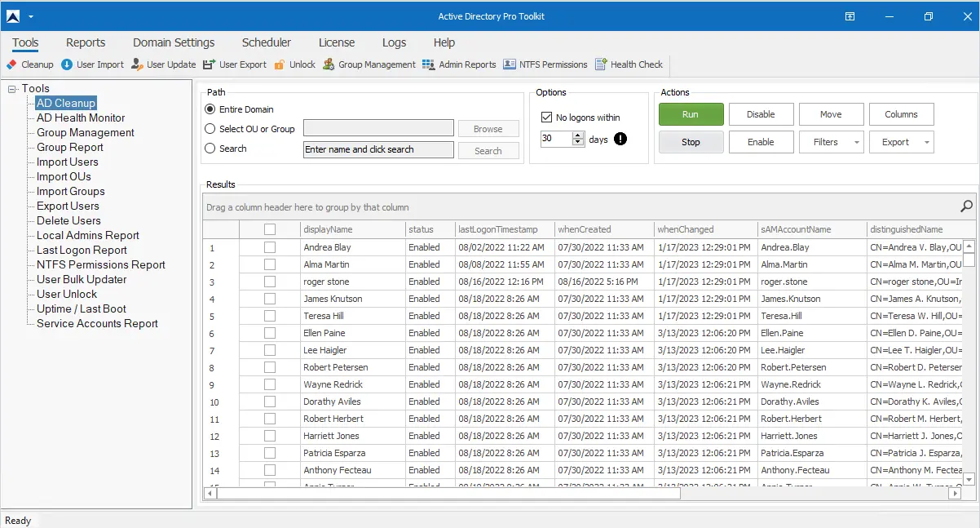
Task: Launch Health Check from the toolbar icon
Action: coord(601,64)
